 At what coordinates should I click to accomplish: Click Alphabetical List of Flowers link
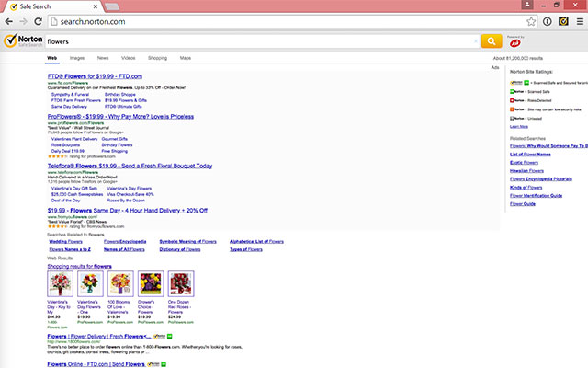click(x=256, y=241)
